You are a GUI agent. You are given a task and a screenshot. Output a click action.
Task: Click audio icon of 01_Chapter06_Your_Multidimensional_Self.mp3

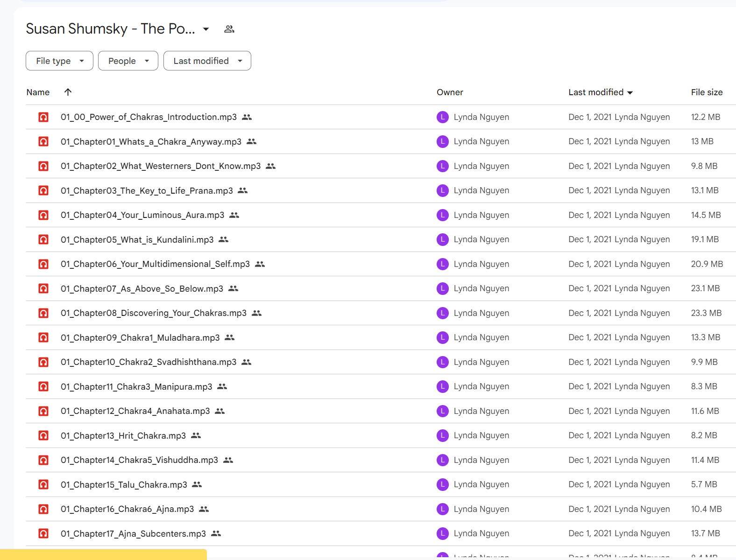pos(43,264)
